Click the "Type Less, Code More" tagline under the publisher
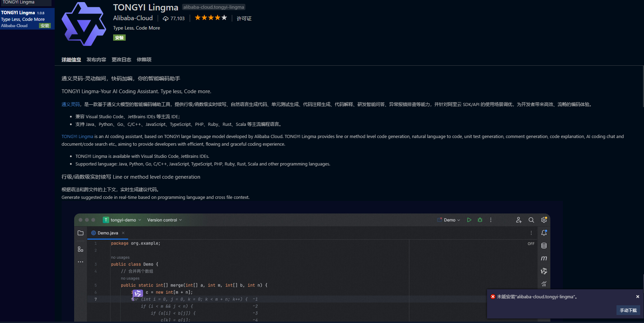644x323 pixels. point(136,28)
